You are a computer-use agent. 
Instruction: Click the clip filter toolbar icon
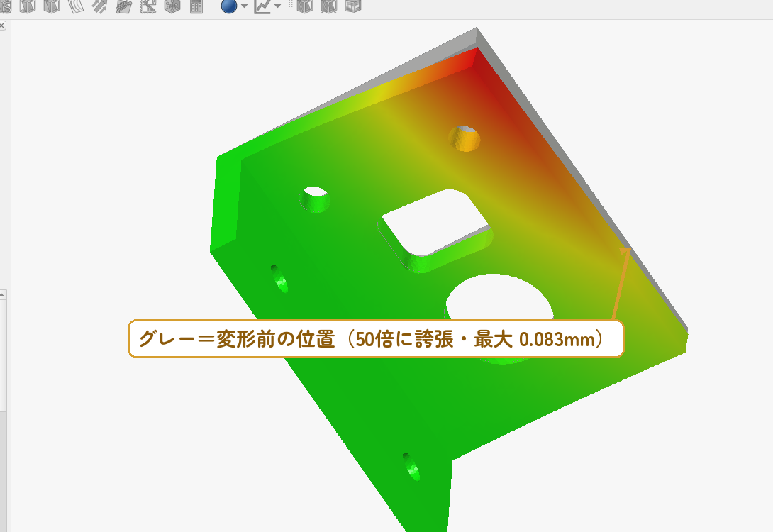coord(123,6)
